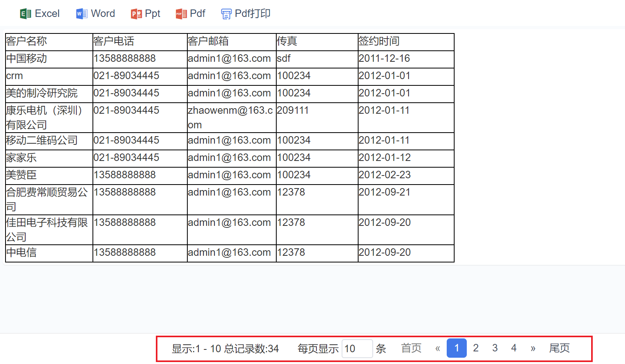This screenshot has height=364, width=625.
Task: Go to next page with » arrow
Action: click(533, 348)
